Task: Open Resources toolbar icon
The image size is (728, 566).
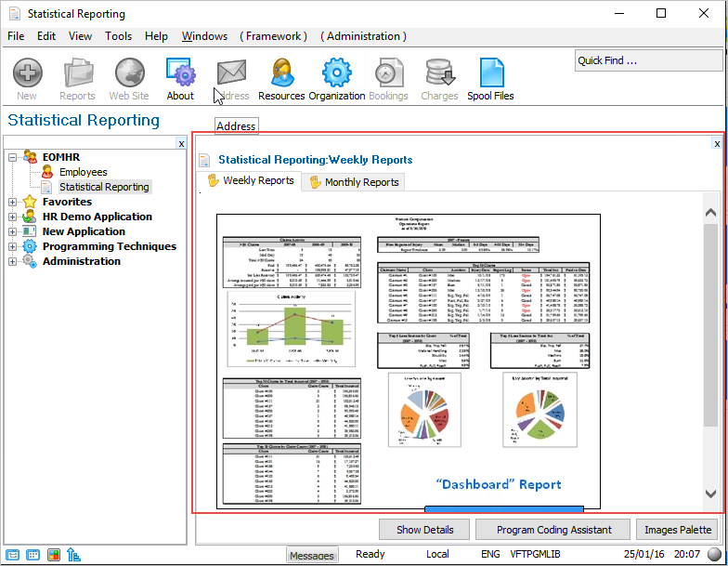Action: click(281, 73)
